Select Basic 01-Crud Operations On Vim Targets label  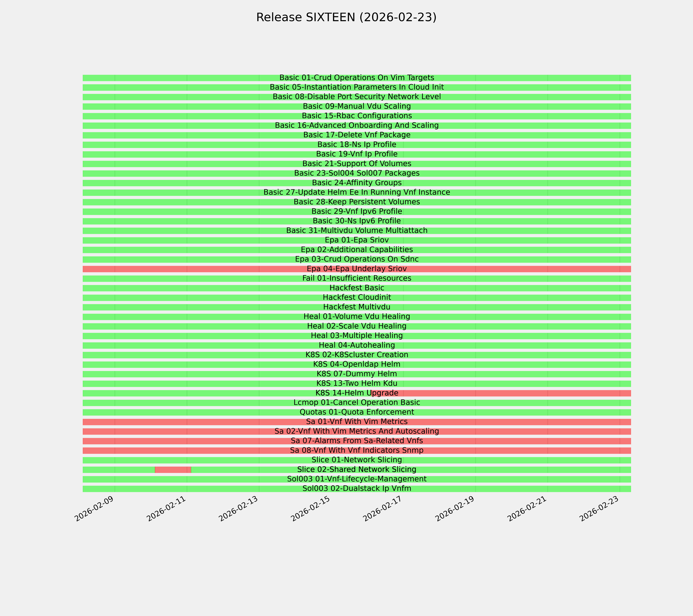point(357,78)
